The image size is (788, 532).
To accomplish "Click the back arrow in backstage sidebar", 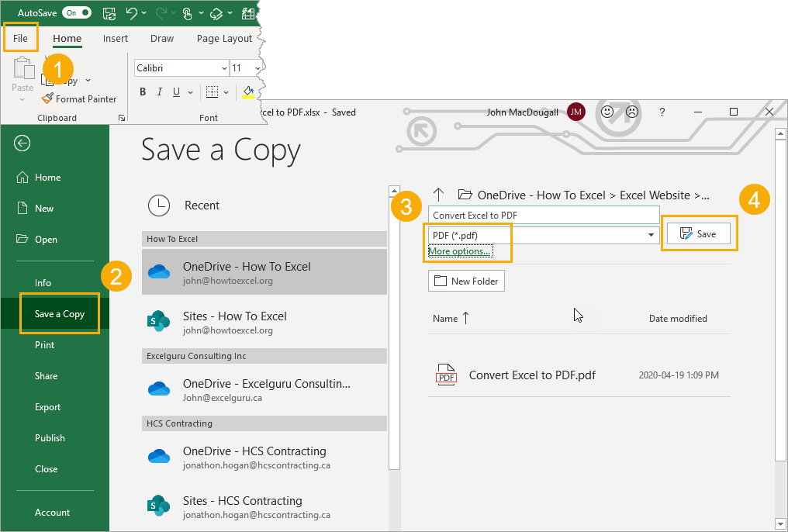I will 22,143.
